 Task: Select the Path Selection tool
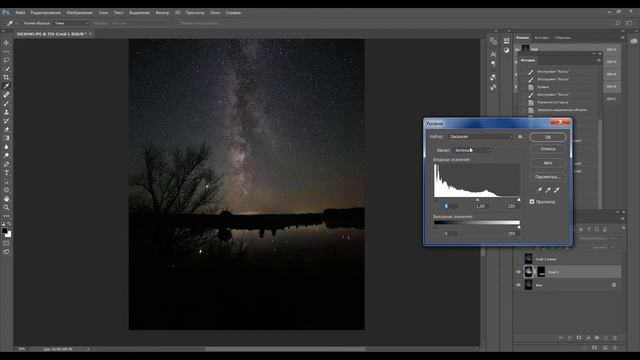click(x=6, y=181)
